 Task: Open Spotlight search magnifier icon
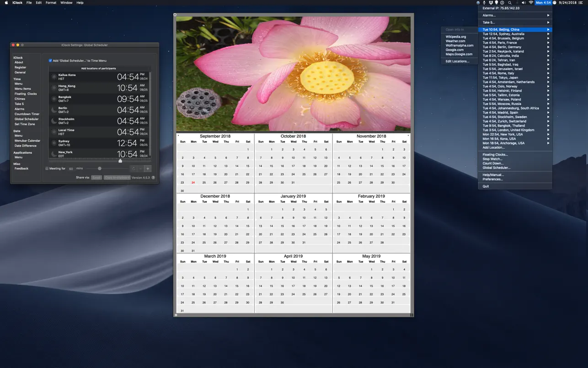[510, 3]
